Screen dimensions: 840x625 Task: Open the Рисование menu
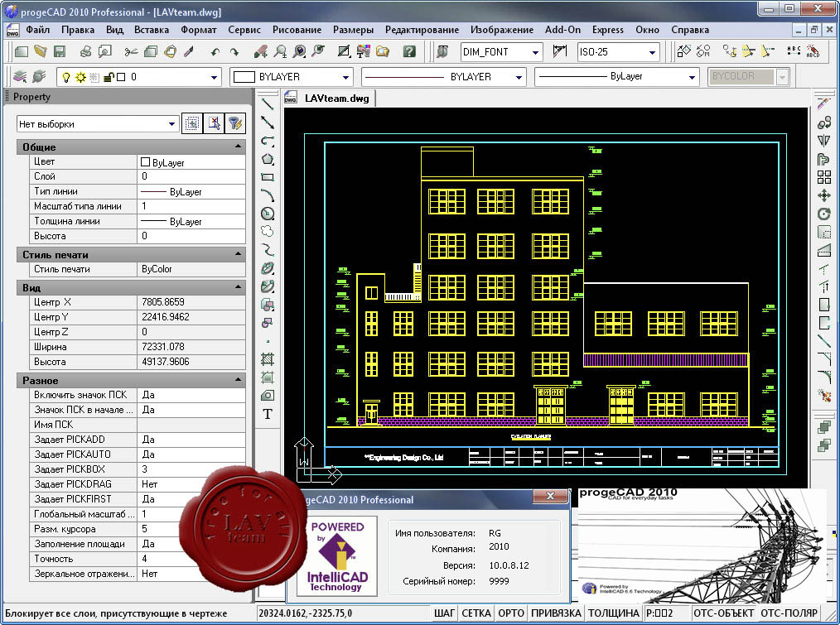point(297,30)
